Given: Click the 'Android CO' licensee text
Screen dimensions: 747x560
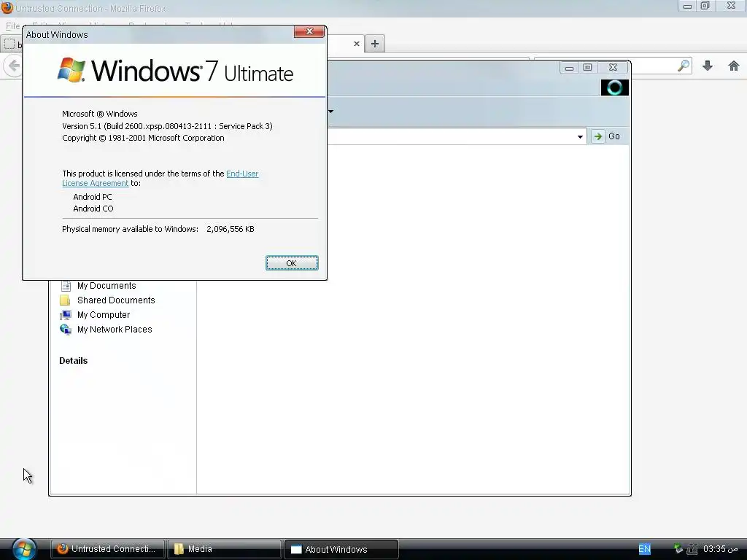Looking at the screenshot, I should point(93,209).
